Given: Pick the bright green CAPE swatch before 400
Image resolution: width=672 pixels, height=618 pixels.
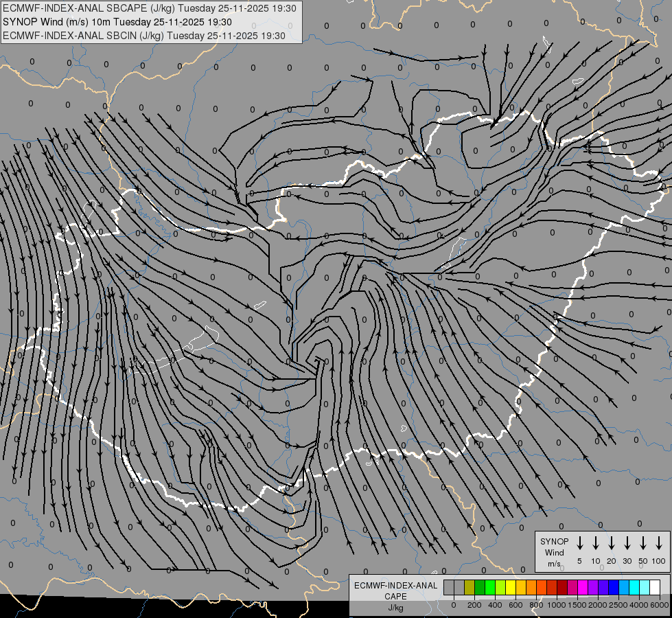Looking at the screenshot, I should (x=490, y=587).
